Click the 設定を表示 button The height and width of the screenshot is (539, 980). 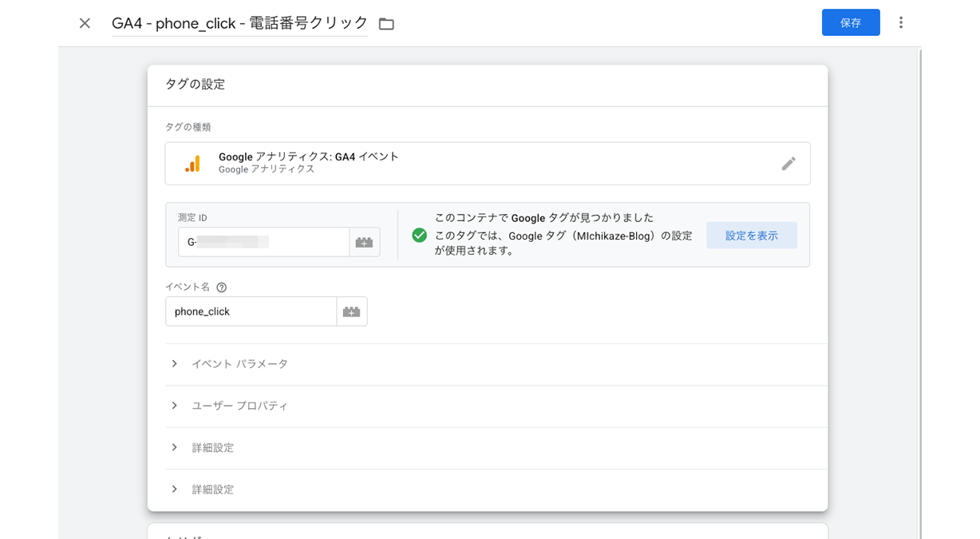pyautogui.click(x=751, y=236)
